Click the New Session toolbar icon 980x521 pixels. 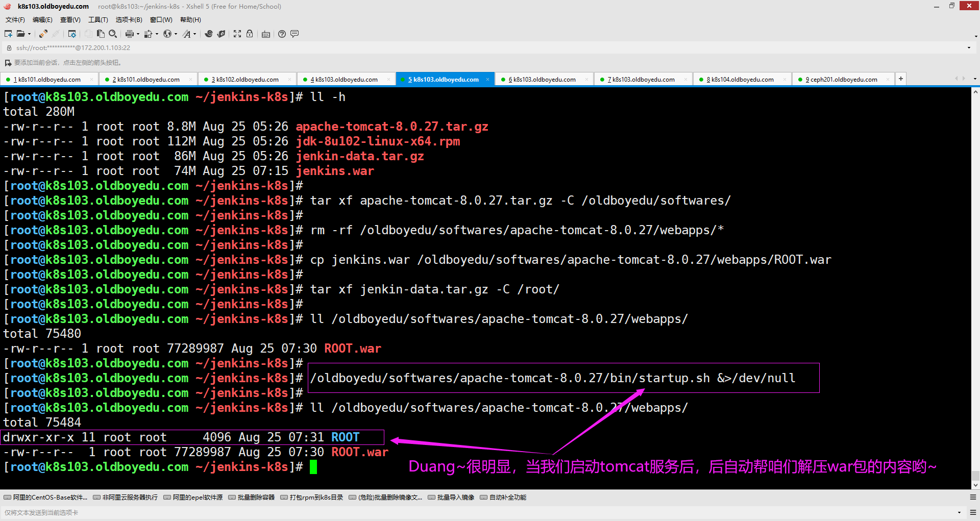coord(8,34)
